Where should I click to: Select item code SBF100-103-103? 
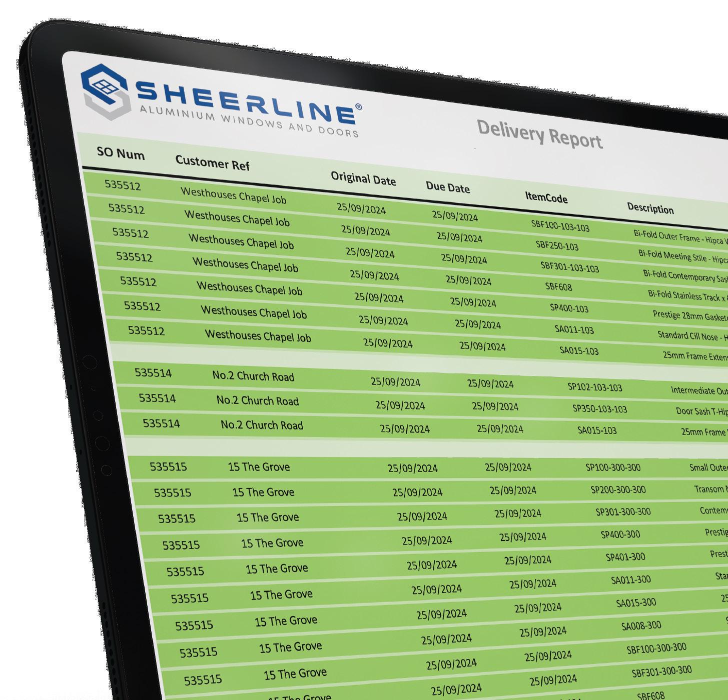[560, 226]
